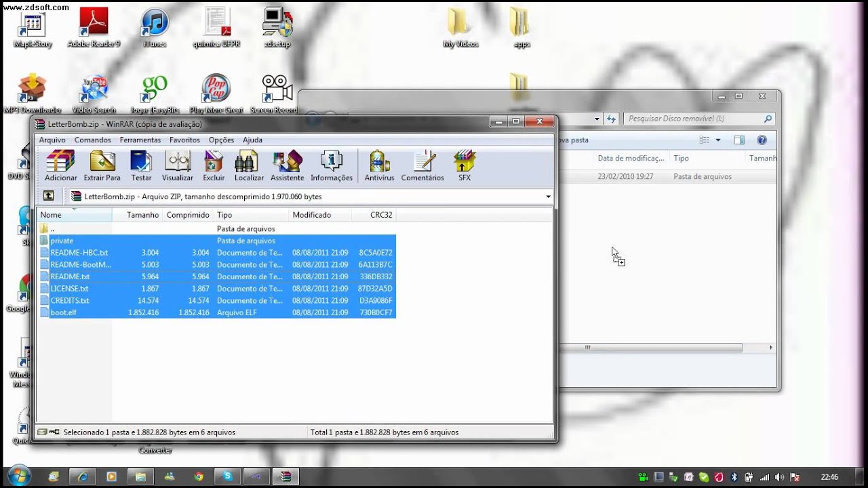Sort Explorer by Data de modificação column

tap(631, 158)
